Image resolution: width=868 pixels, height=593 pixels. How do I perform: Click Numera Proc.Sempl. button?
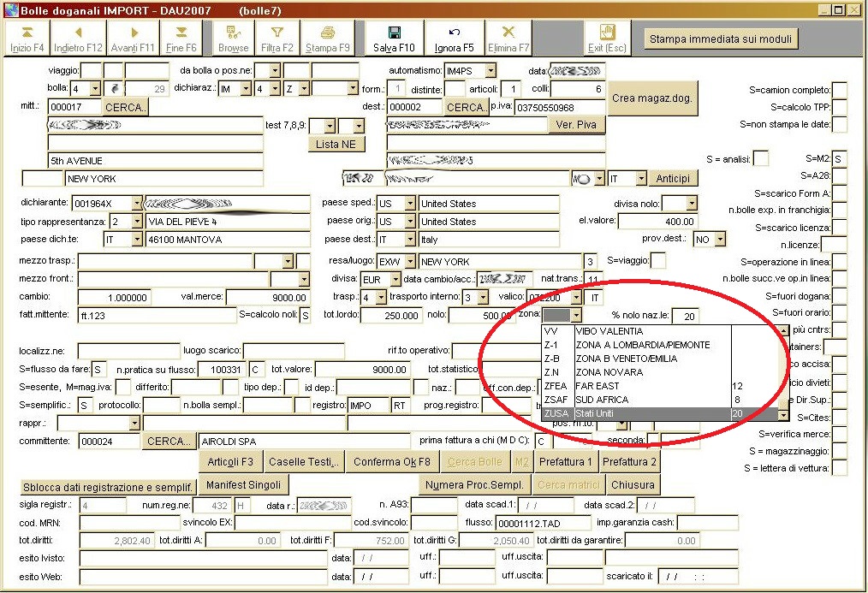tap(474, 484)
